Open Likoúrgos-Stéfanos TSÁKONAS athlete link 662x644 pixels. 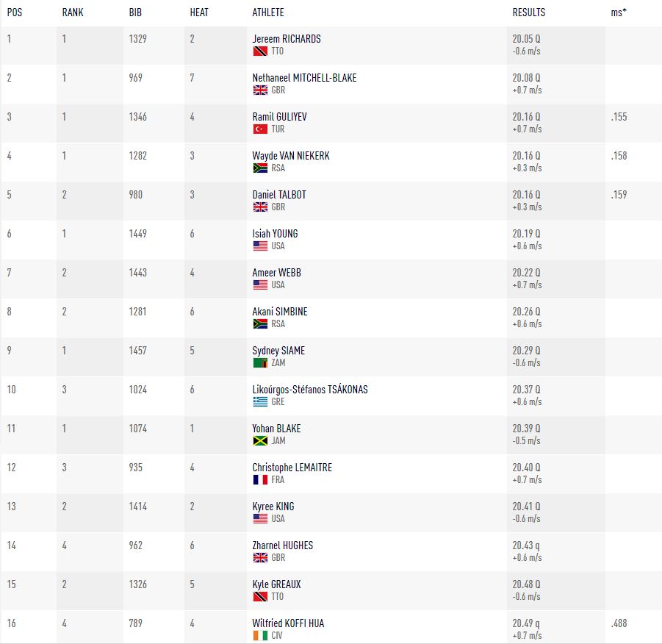(x=310, y=389)
